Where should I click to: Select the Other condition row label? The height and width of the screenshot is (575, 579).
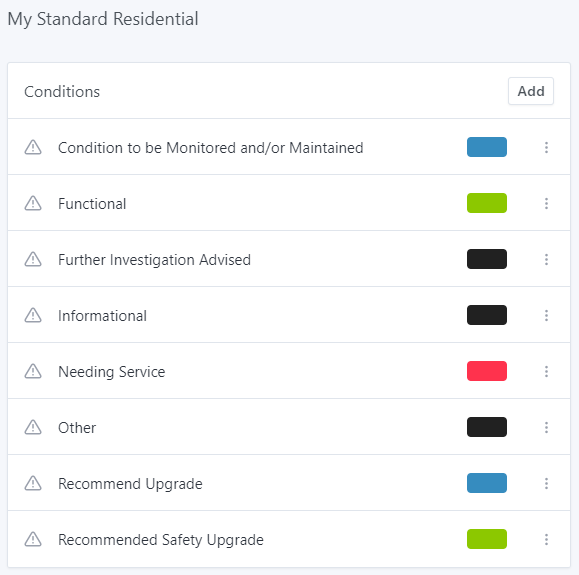[x=77, y=428]
